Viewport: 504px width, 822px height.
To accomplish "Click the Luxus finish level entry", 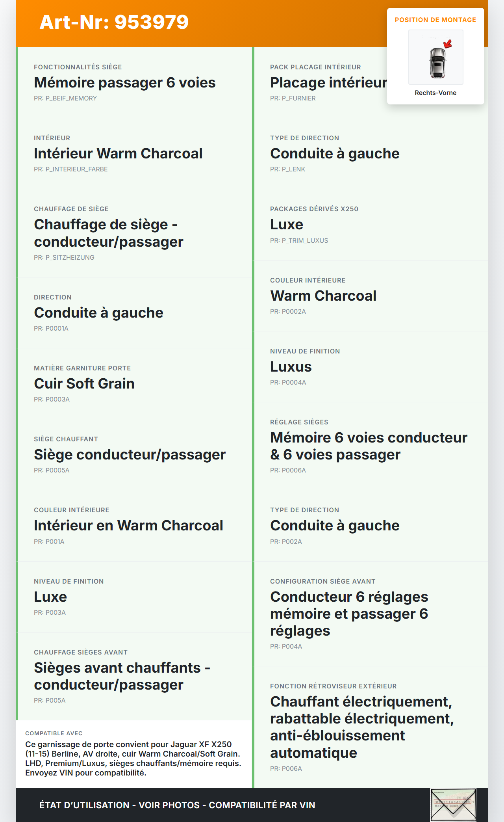I will click(x=291, y=367).
